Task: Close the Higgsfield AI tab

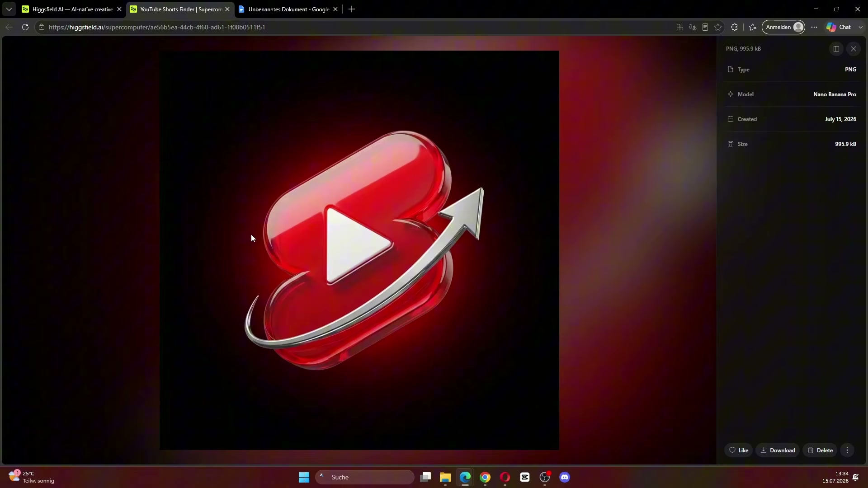Action: [119, 9]
